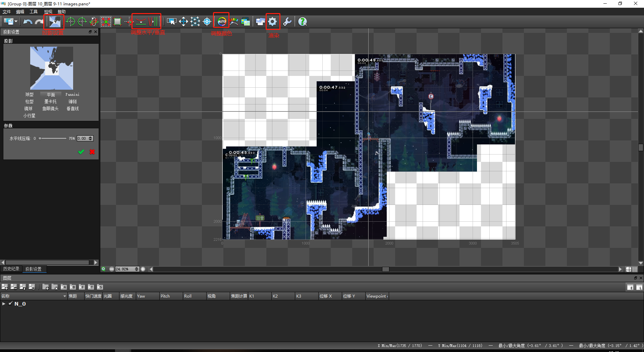
Task: Click the AUTO color correction icon
Action: (222, 22)
